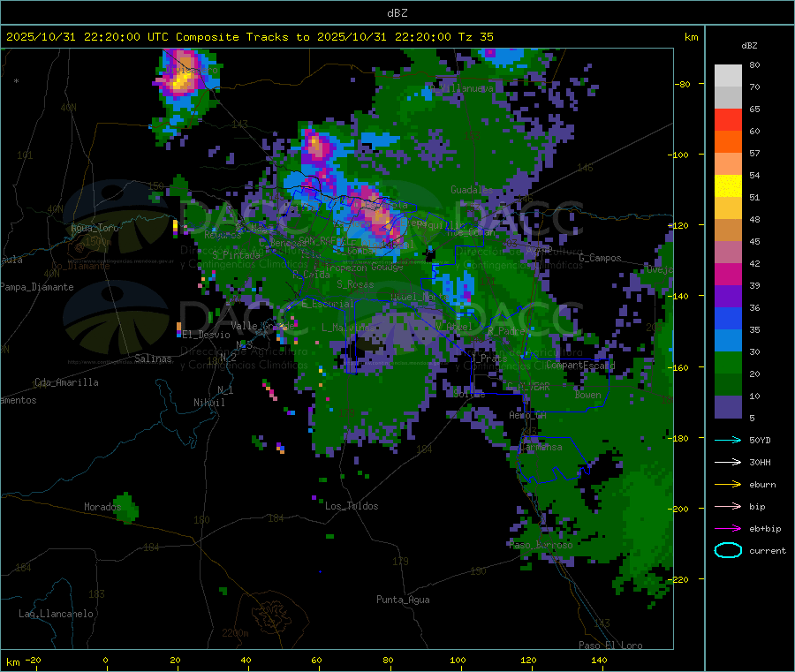
Task: Click the 'Salinas' map label
Action: pyautogui.click(x=153, y=359)
